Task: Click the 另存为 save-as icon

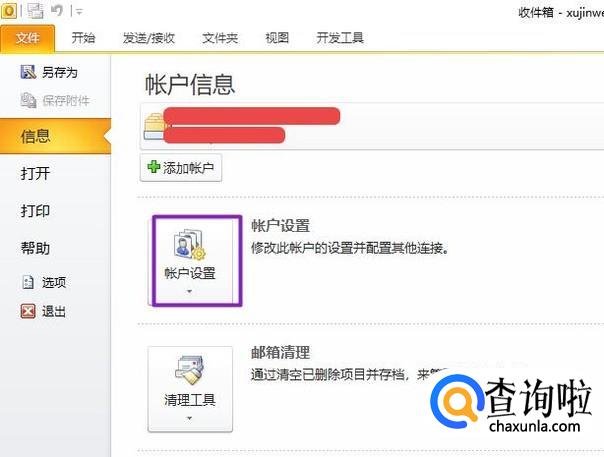Action: (28, 72)
